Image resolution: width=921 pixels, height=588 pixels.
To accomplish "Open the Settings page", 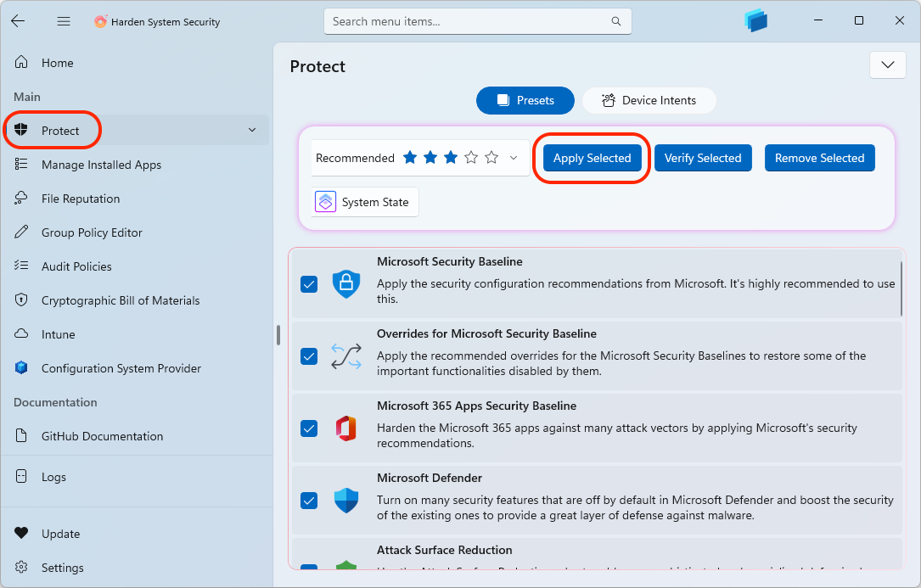I will click(x=137, y=567).
